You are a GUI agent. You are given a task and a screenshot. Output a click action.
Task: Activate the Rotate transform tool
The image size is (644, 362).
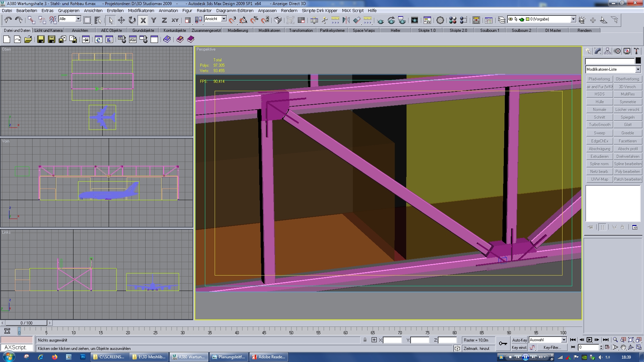[132, 20]
